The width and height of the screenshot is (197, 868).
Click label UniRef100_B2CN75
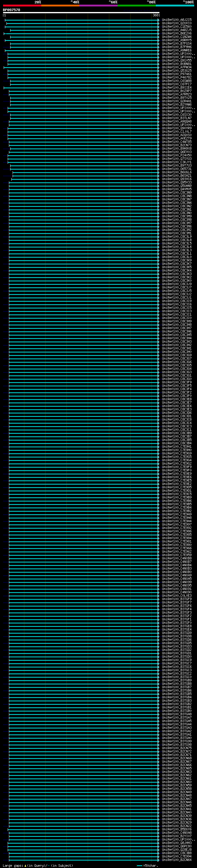(x=177, y=748)
